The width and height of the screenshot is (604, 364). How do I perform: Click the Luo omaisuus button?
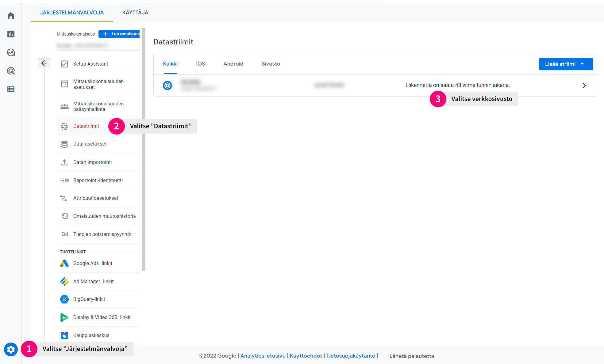(x=119, y=34)
